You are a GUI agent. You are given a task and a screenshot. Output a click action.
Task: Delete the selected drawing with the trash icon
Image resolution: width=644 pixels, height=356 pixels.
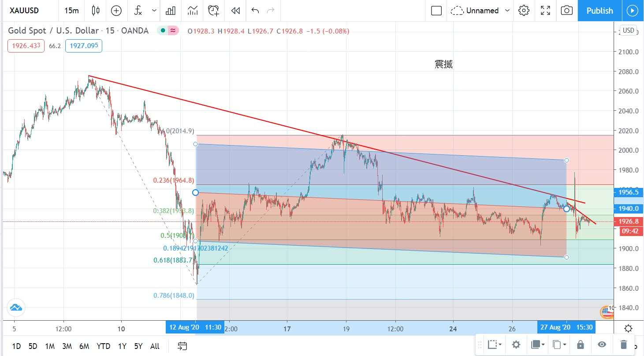(x=623, y=345)
